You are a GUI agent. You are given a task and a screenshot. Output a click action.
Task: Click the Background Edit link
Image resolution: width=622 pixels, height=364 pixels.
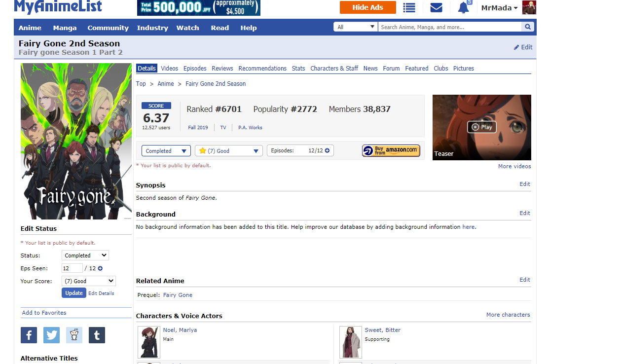tap(525, 213)
